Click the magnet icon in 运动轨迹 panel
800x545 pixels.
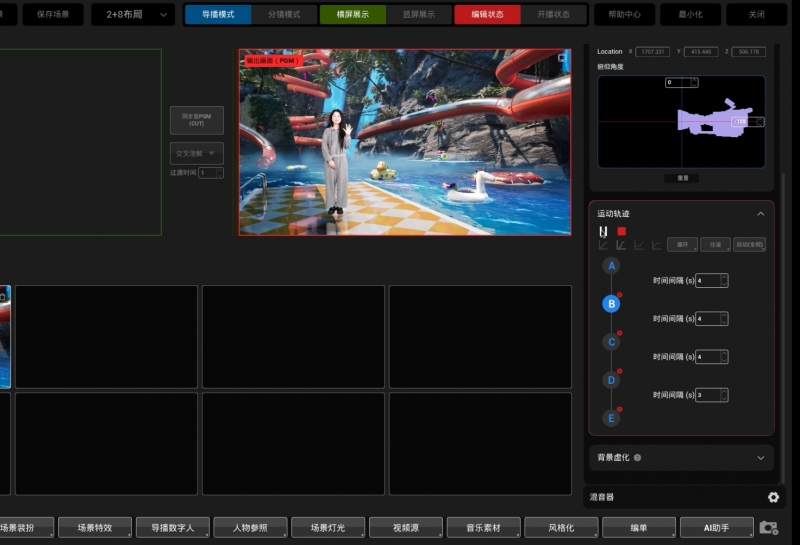point(603,231)
